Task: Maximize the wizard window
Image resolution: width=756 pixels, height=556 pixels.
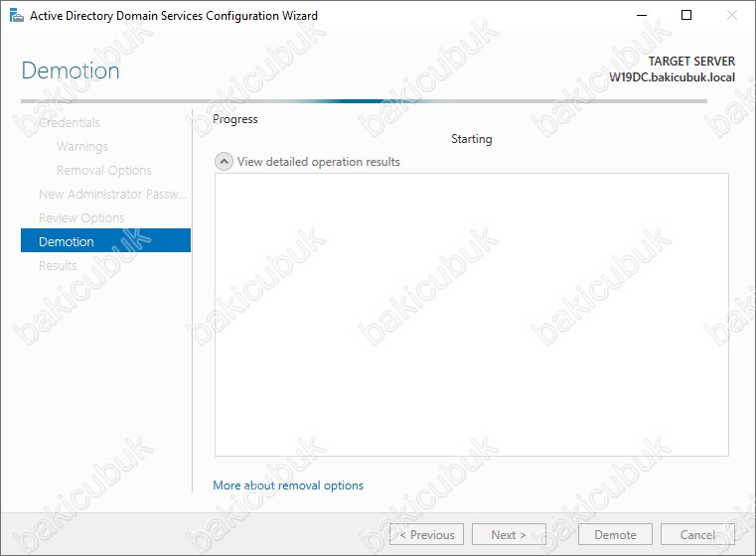Action: click(686, 16)
